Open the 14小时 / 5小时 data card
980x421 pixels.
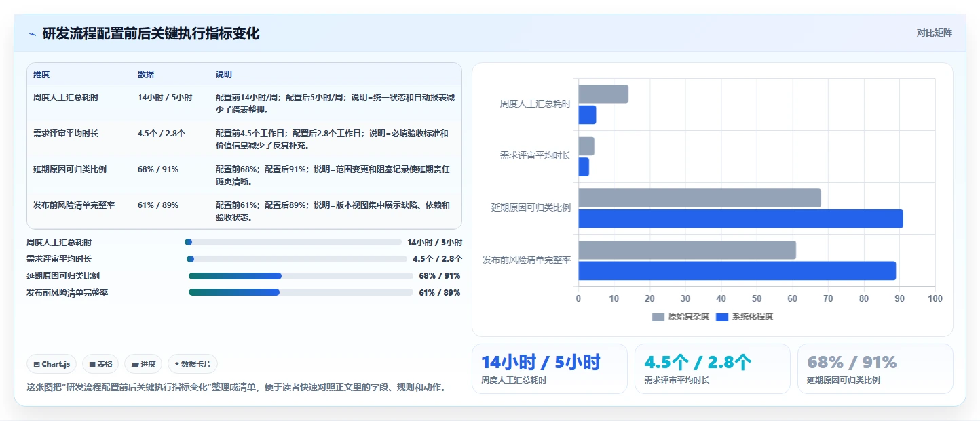pyautogui.click(x=550, y=369)
